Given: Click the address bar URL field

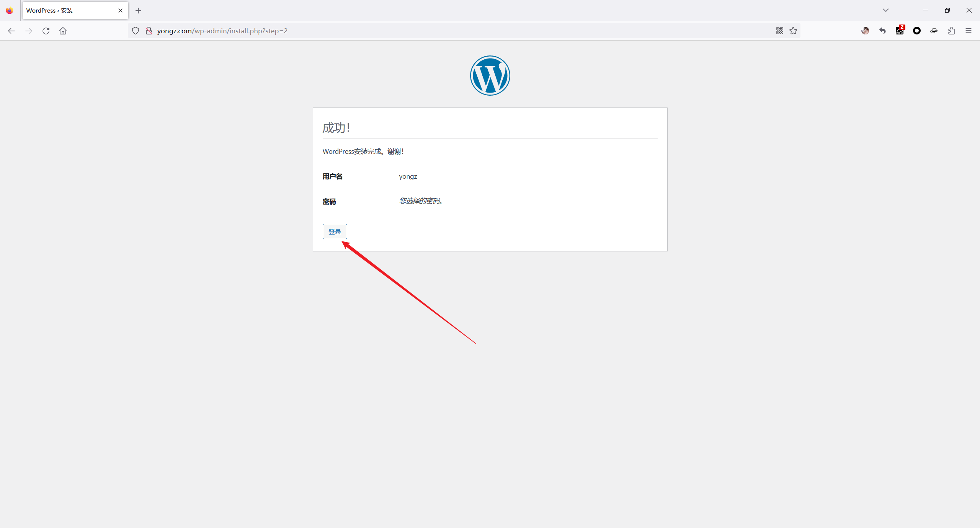Looking at the screenshot, I should click(x=463, y=31).
